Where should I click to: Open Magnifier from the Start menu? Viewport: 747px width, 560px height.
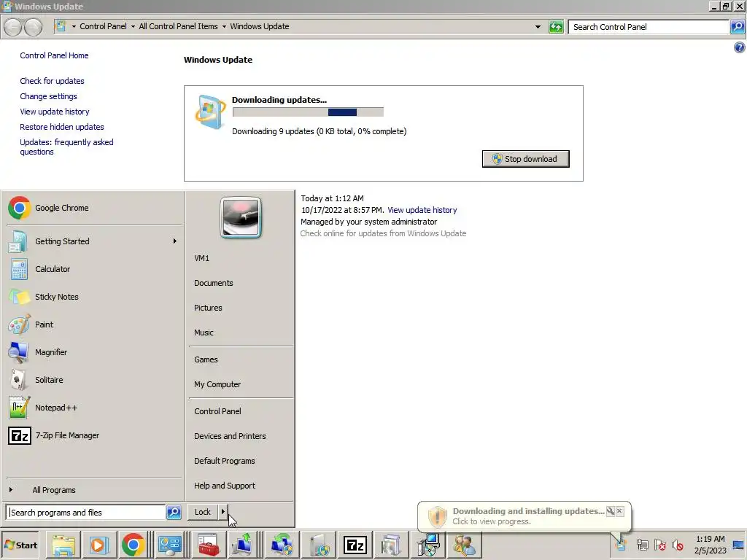pyautogui.click(x=93, y=352)
